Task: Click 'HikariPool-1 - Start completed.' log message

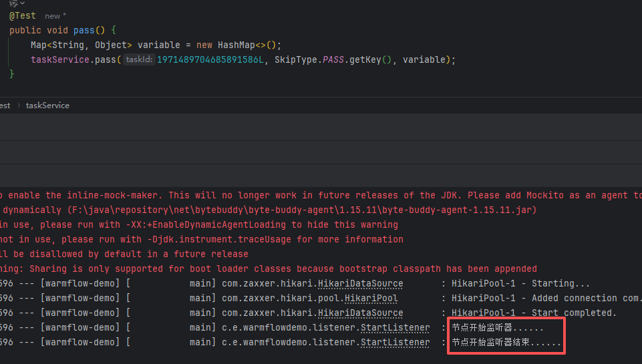Action: coord(534,313)
